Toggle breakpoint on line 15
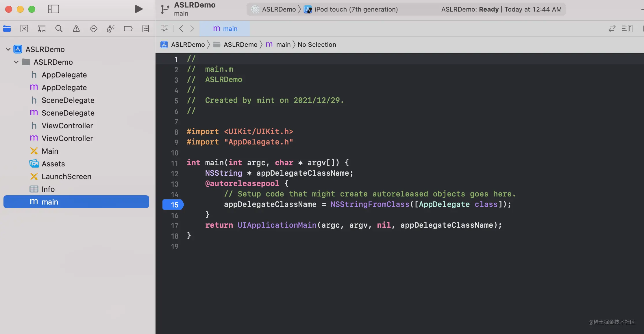Image resolution: width=644 pixels, height=334 pixels. click(173, 205)
